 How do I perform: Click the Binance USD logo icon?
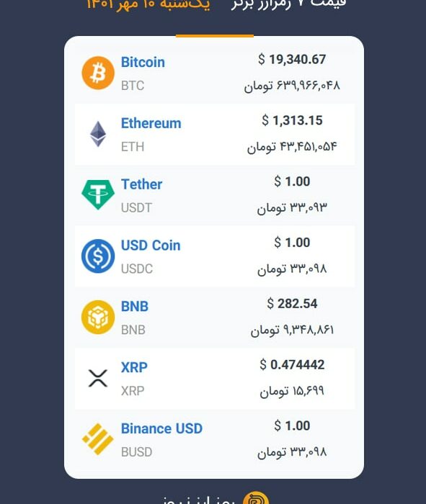98,439
